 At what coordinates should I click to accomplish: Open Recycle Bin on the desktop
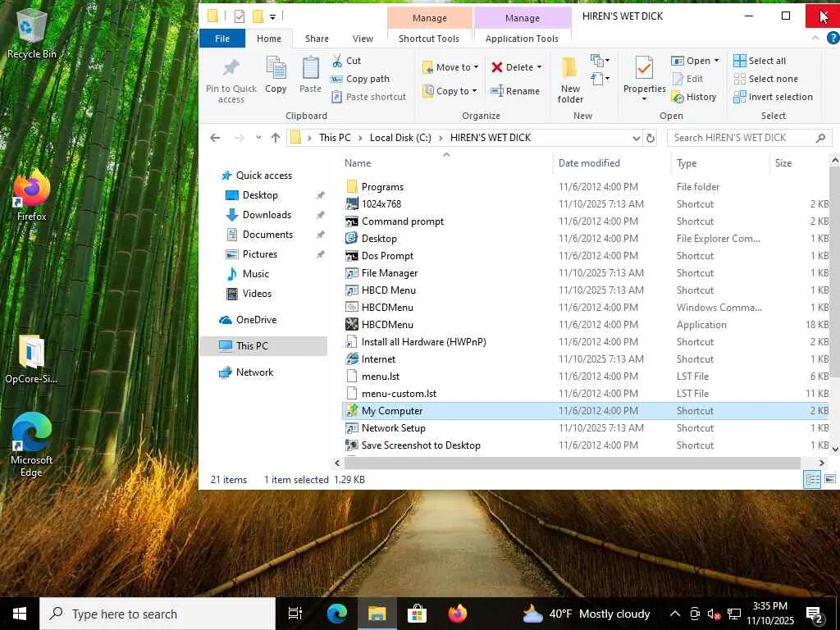pyautogui.click(x=32, y=33)
